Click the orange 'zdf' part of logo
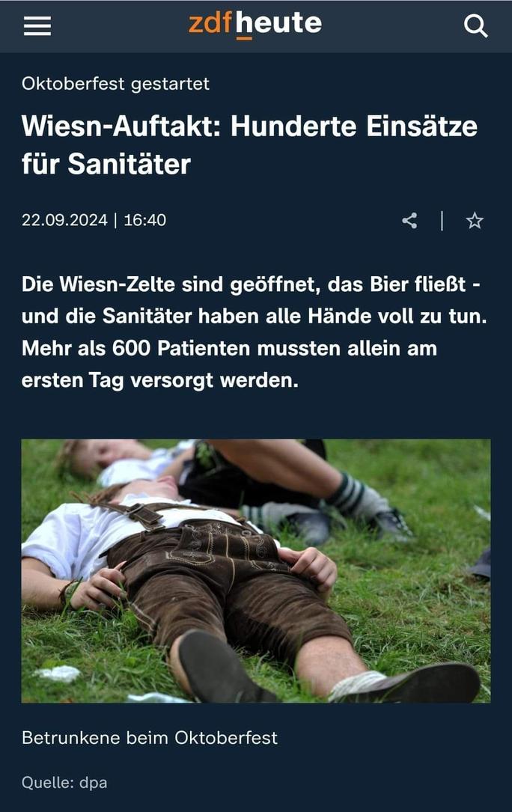This screenshot has width=512, height=812. point(211,24)
